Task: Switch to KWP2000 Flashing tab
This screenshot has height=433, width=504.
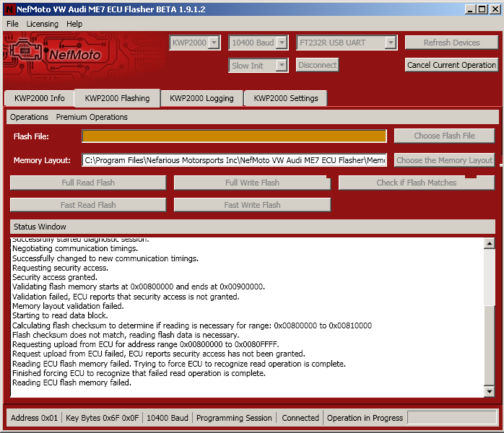Action: (x=117, y=98)
